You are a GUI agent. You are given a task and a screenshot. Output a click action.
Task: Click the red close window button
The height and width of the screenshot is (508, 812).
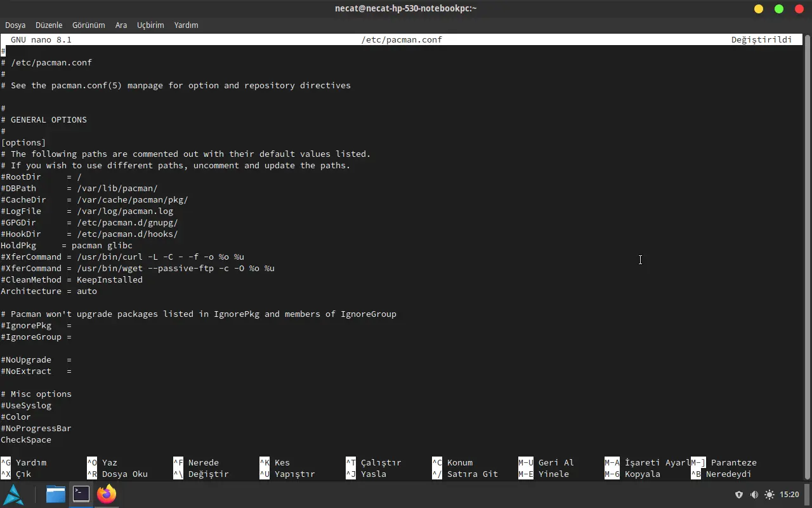click(799, 8)
